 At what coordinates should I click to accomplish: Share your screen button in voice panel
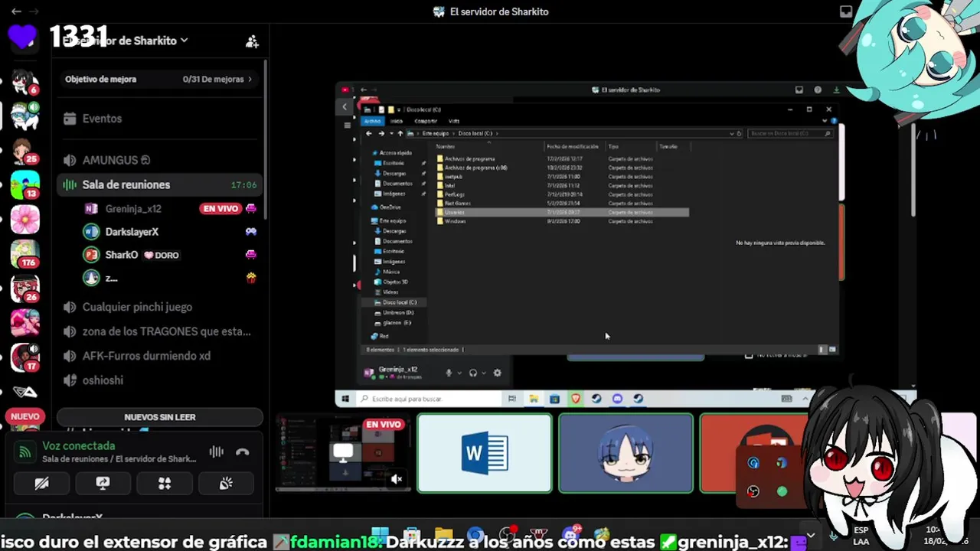coord(103,484)
